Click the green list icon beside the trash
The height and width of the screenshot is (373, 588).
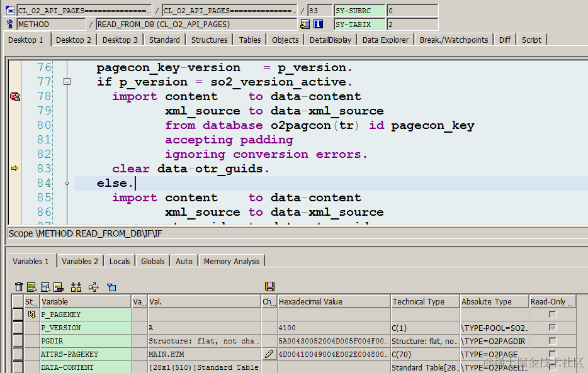click(x=32, y=287)
